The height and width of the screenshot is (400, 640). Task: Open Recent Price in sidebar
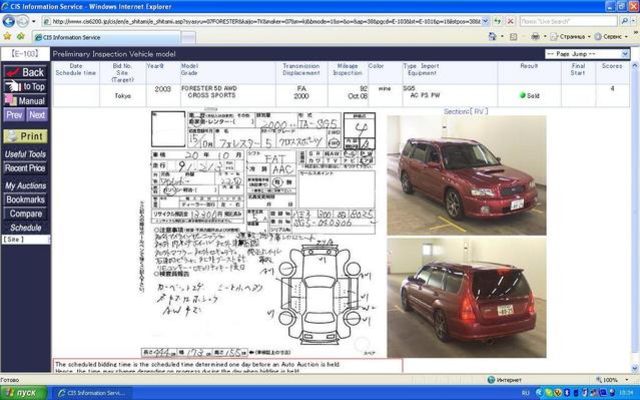[25, 168]
